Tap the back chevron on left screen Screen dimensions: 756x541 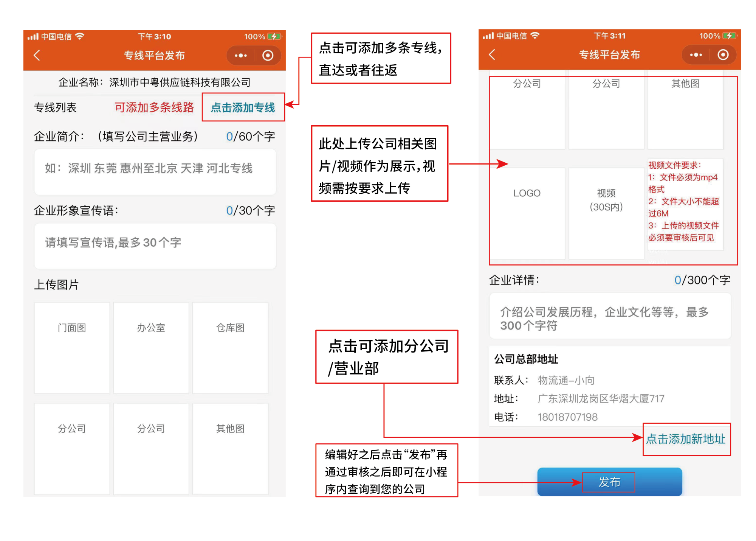(x=36, y=55)
